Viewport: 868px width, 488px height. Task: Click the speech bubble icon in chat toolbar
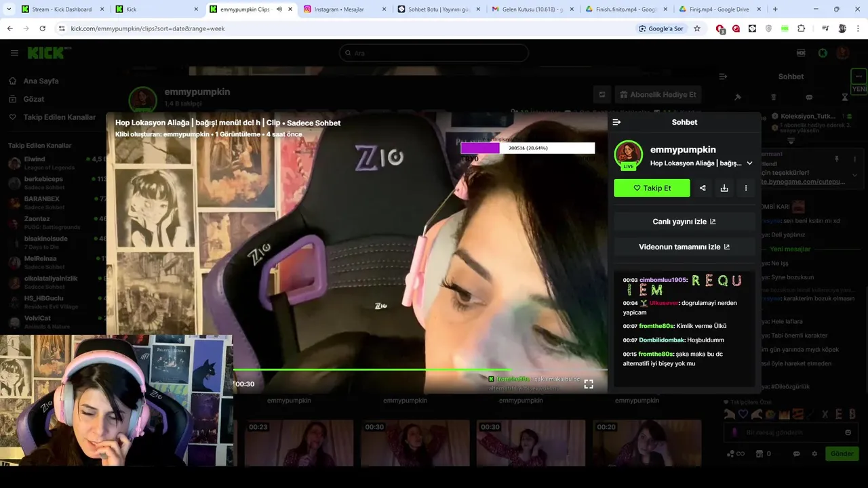pyautogui.click(x=809, y=97)
